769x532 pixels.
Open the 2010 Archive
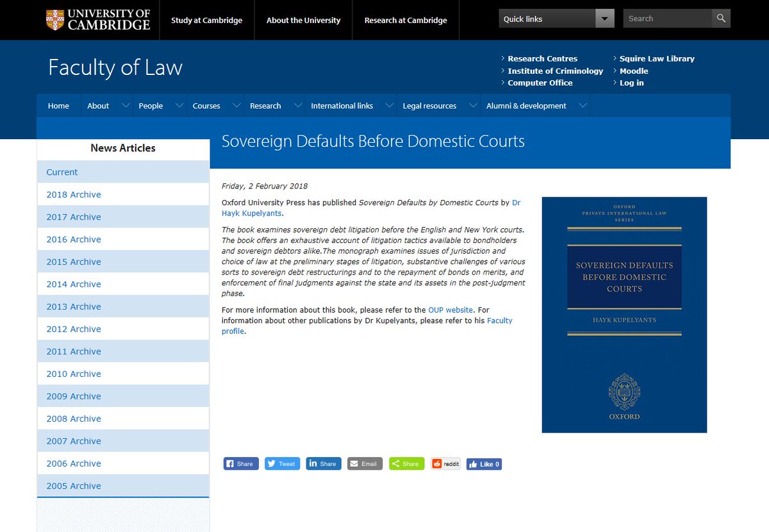[x=123, y=374]
